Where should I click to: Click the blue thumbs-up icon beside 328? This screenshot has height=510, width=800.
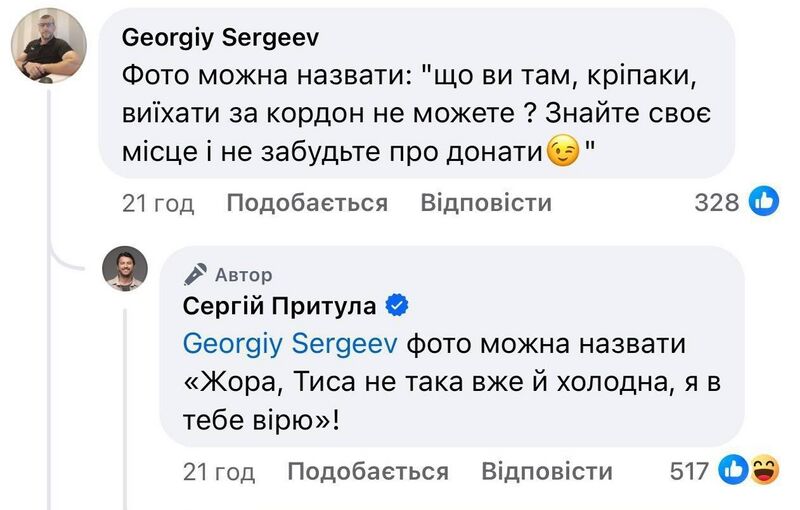[764, 203]
